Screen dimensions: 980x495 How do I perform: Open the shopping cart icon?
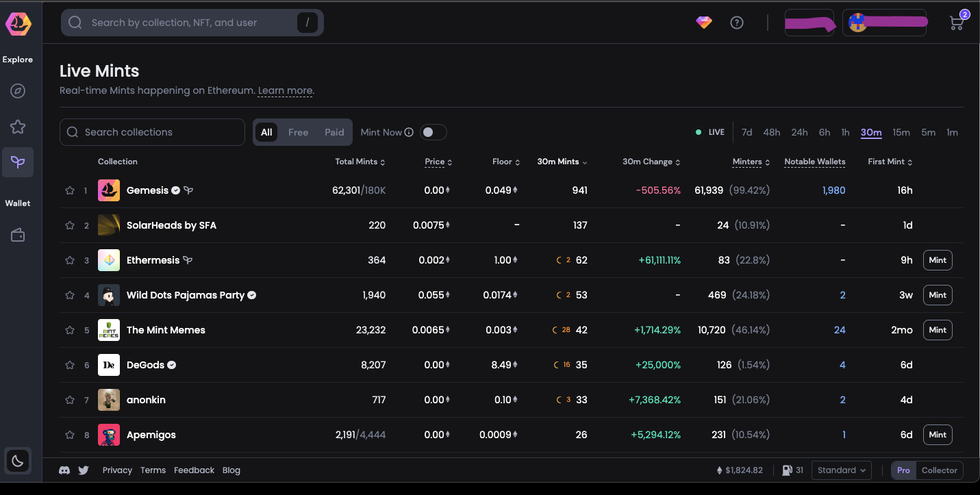click(957, 23)
